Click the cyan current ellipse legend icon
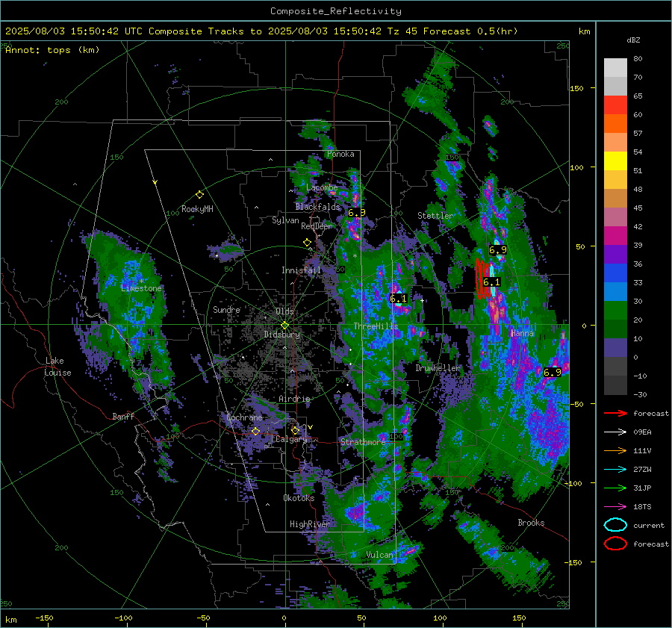 tap(615, 525)
